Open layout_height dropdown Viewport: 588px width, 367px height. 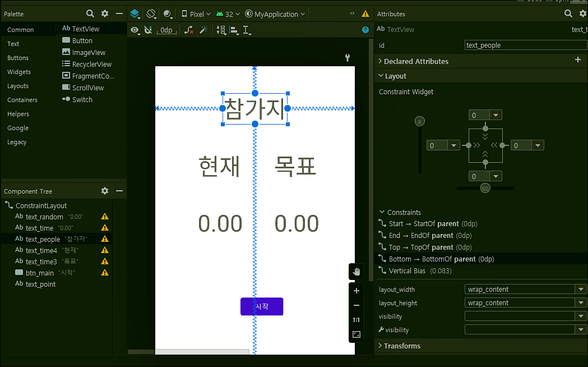[581, 303]
